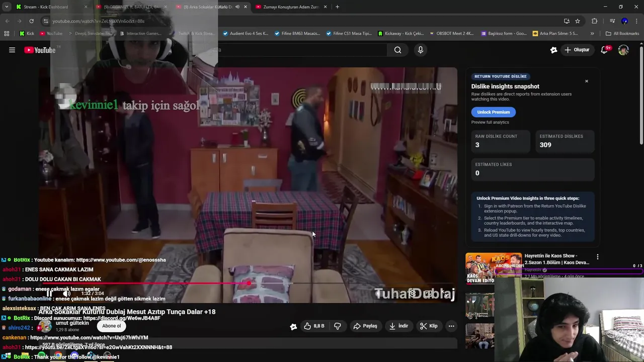Open the OBSBOT Meet 2 4K bookmark
This screenshot has width=644, height=362.
[452, 34]
